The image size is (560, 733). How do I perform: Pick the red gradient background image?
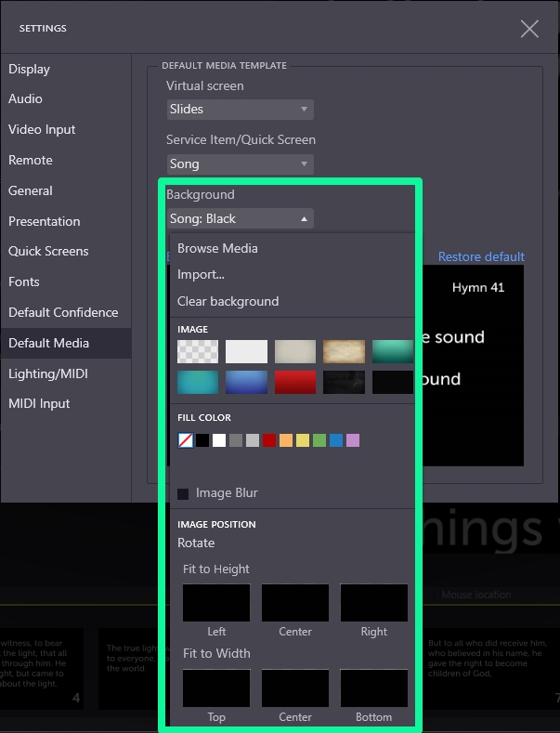pos(294,382)
